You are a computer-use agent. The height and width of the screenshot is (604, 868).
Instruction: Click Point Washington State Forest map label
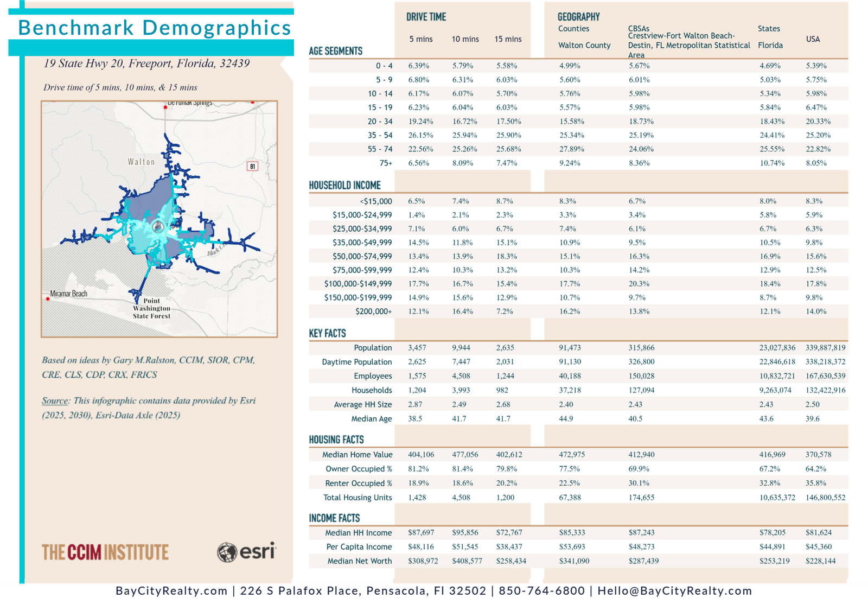click(151, 308)
